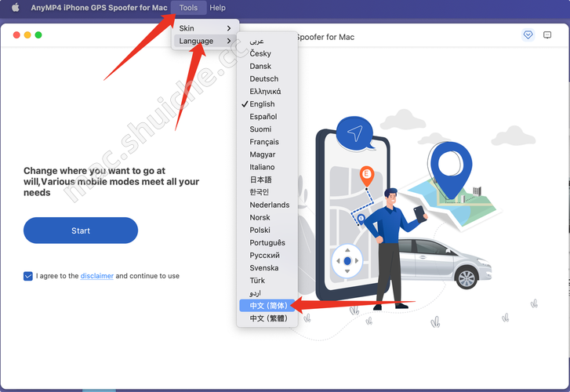Switch language to Italiano

point(267,167)
